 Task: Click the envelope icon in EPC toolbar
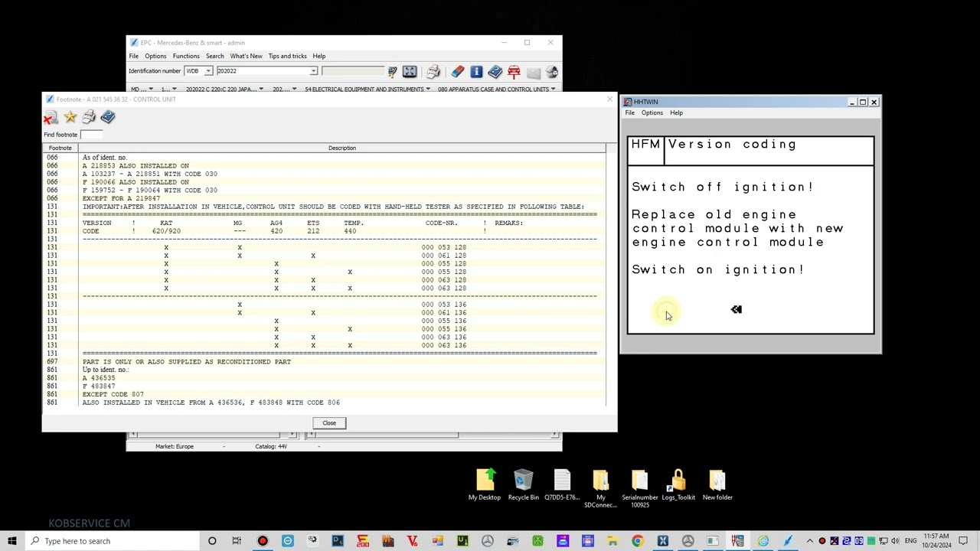coord(533,72)
